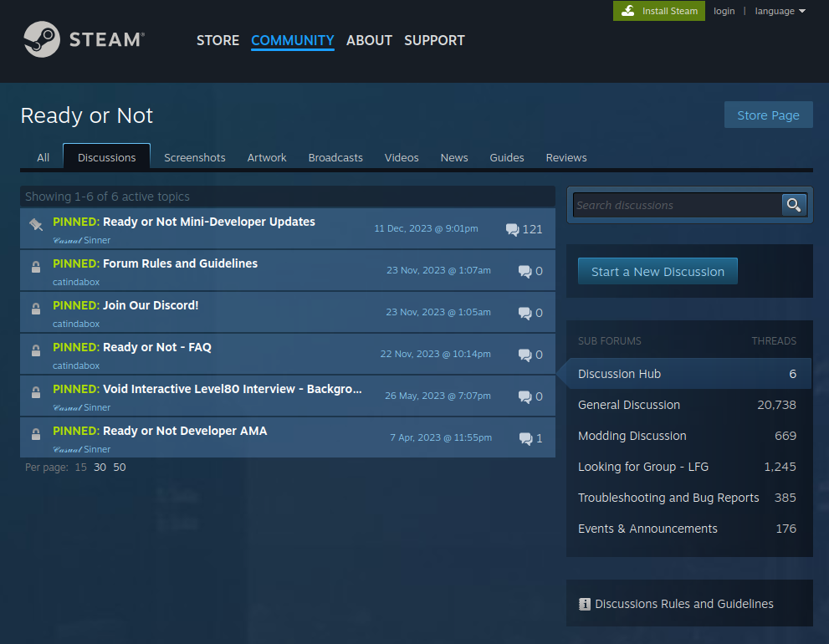The height and width of the screenshot is (644, 829).
Task: Open the STORE menu
Action: pyautogui.click(x=217, y=40)
